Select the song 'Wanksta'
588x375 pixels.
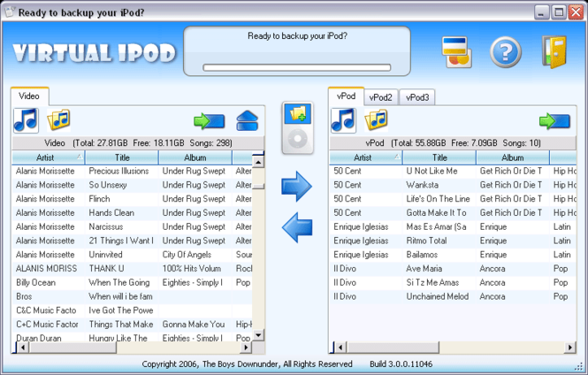453,185
